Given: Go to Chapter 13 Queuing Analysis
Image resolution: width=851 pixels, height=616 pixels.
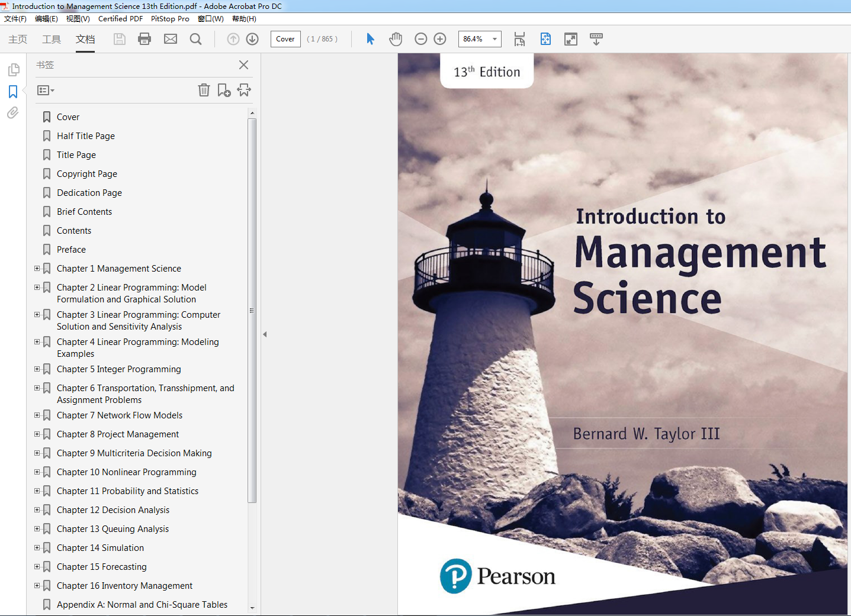Looking at the screenshot, I should click(113, 529).
